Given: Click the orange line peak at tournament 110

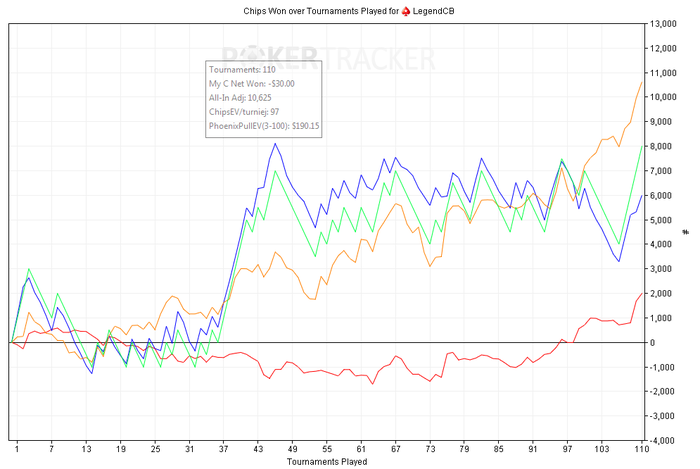Looking at the screenshot, I should [x=642, y=83].
